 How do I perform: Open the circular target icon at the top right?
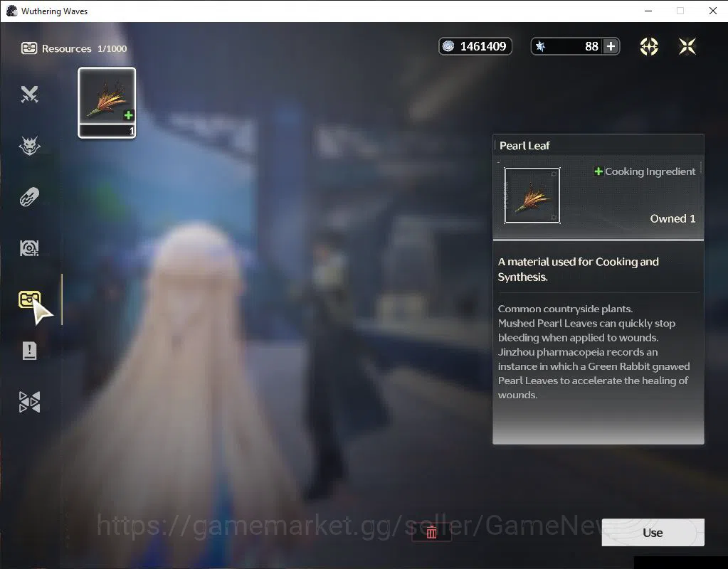(x=649, y=46)
